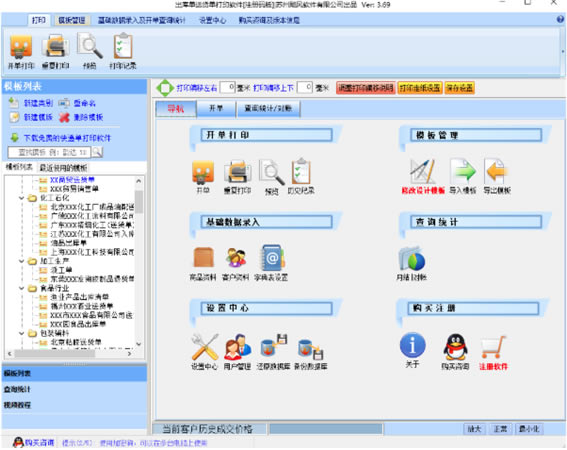Image resolution: width=567 pixels, height=450 pixels.
Task: Select the 开单 tab
Action: [216, 108]
